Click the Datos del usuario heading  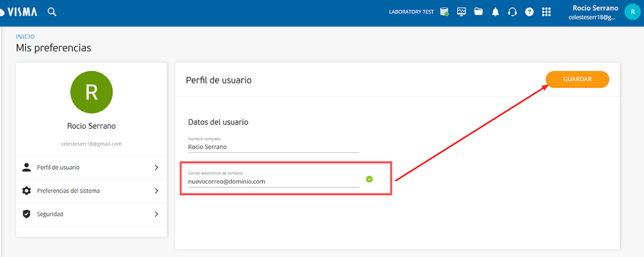coord(218,122)
